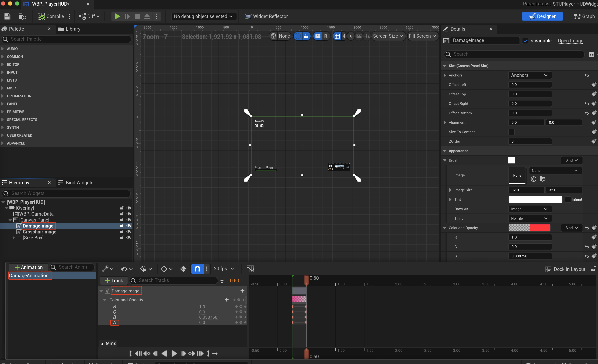Click the diamond keyframe options icon
Screen dimensions: 598x364
coord(166,269)
